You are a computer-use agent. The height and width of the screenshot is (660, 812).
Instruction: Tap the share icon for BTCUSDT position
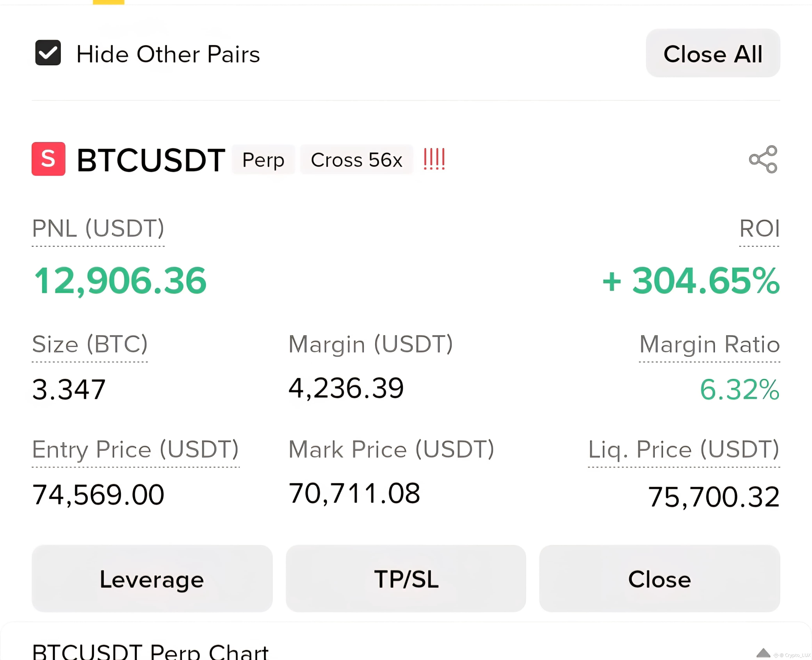(763, 159)
